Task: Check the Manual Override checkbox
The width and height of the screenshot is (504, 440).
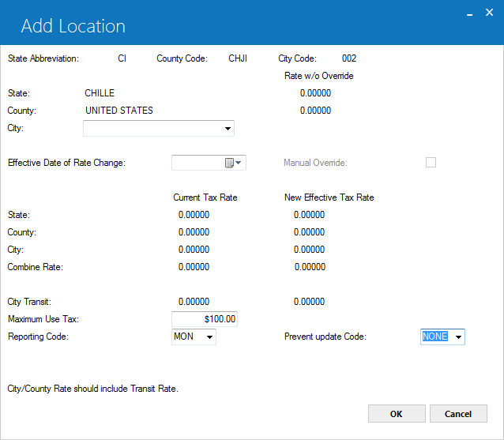Action: pyautogui.click(x=431, y=162)
